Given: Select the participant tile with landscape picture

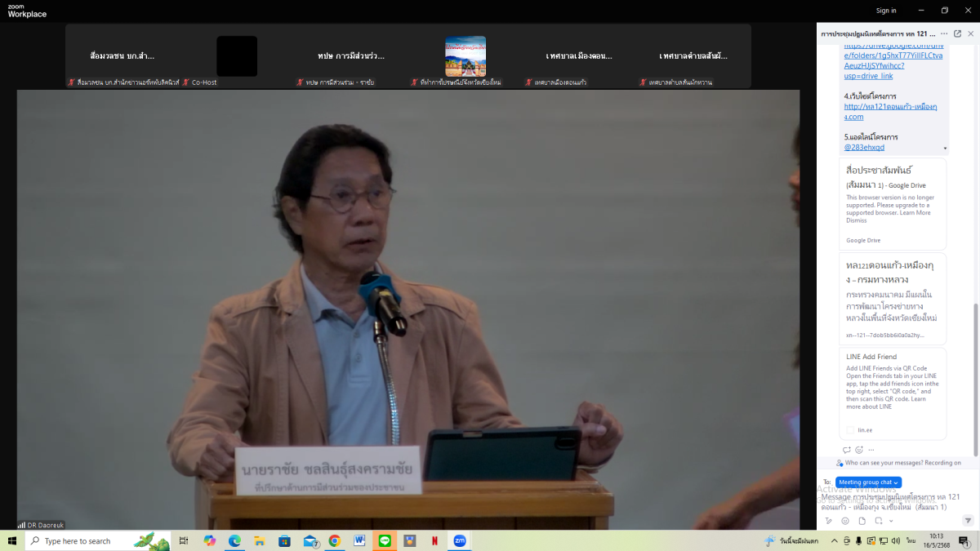Looking at the screenshot, I should point(465,56).
